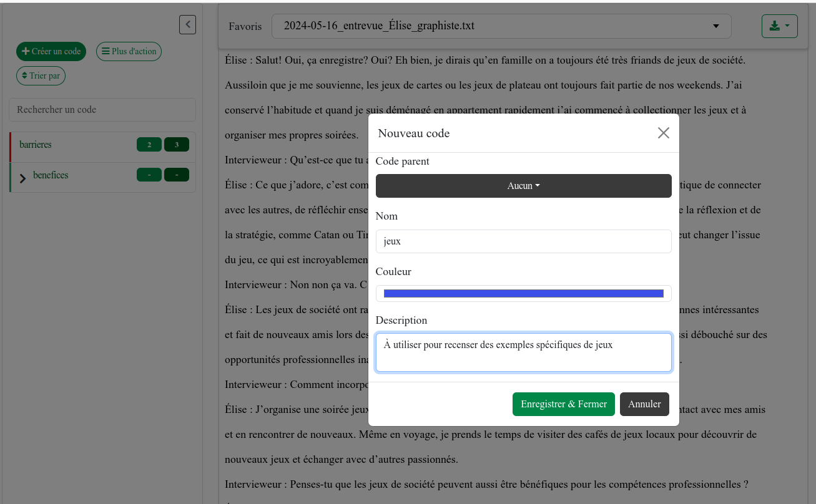Open the blue Couleur color picker
This screenshot has height=504, width=816.
point(524,294)
